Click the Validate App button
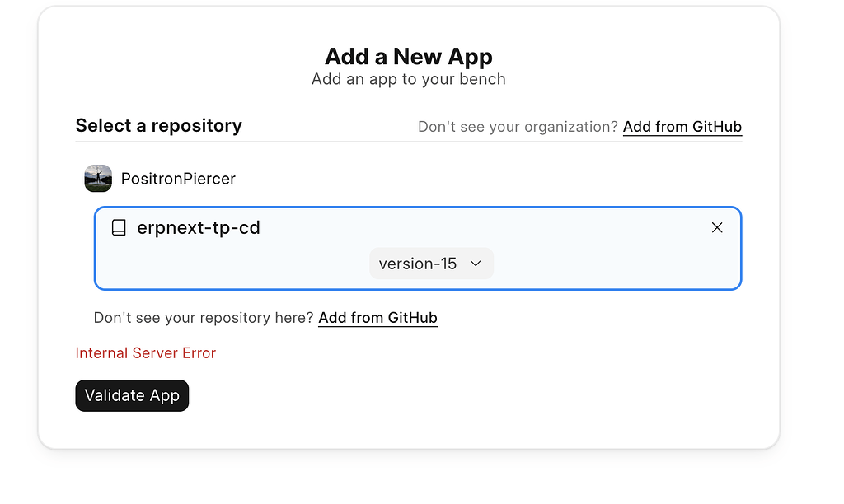 pyautogui.click(x=132, y=396)
